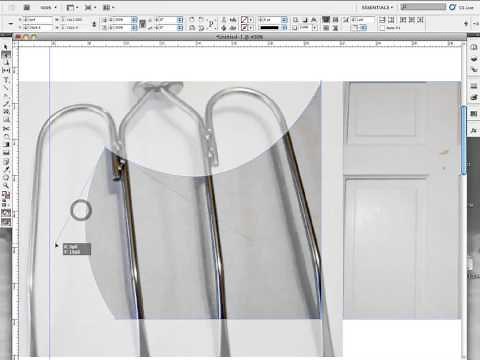Open the Layers panel icon

[x=474, y=59]
